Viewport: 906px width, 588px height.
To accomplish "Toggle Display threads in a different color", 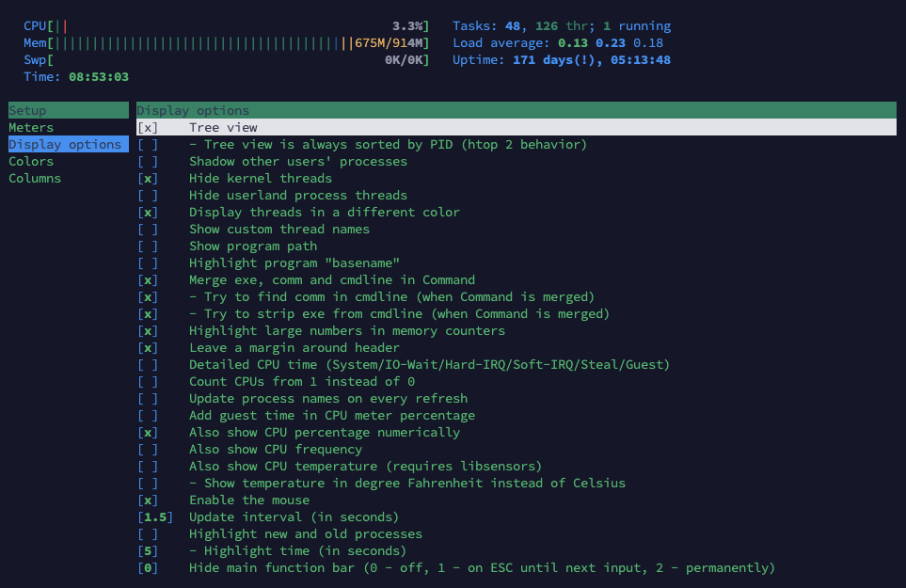I will (x=148, y=213).
